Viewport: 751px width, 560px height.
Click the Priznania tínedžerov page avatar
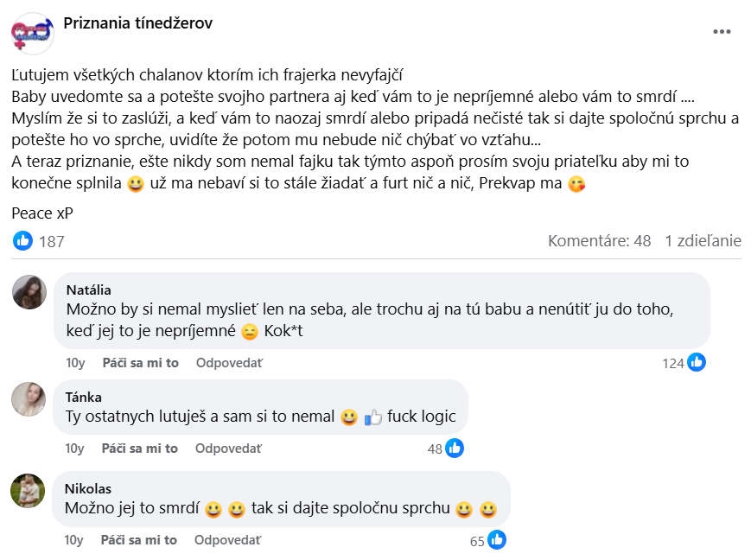point(33,34)
